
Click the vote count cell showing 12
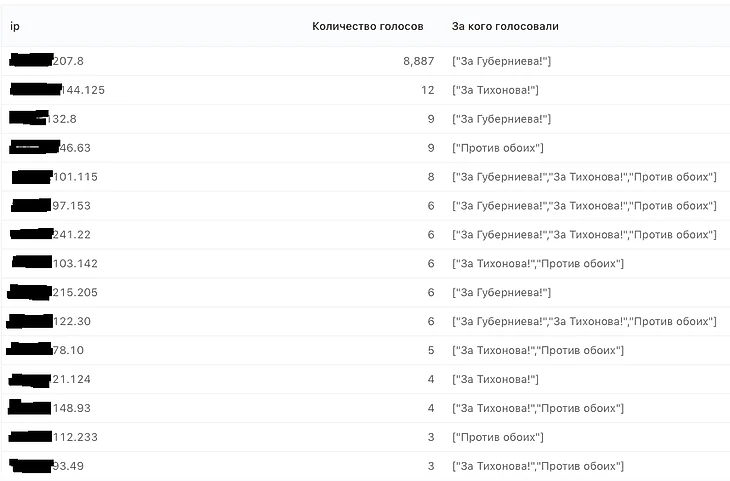tap(427, 90)
